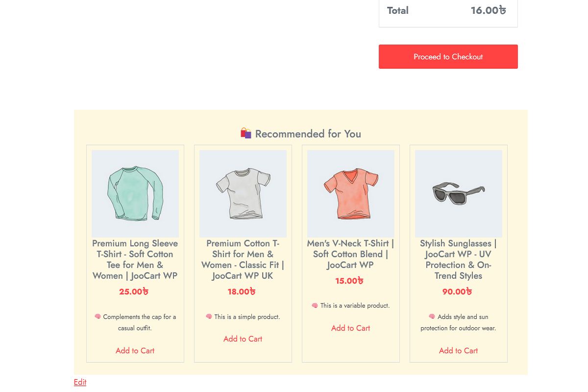Viewport: 588px width, 392px height.
Task: Click the Proceed to Checkout button
Action: (x=448, y=57)
